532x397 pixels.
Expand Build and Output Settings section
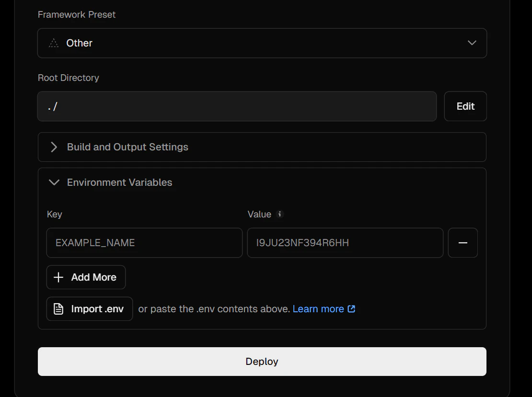point(262,147)
